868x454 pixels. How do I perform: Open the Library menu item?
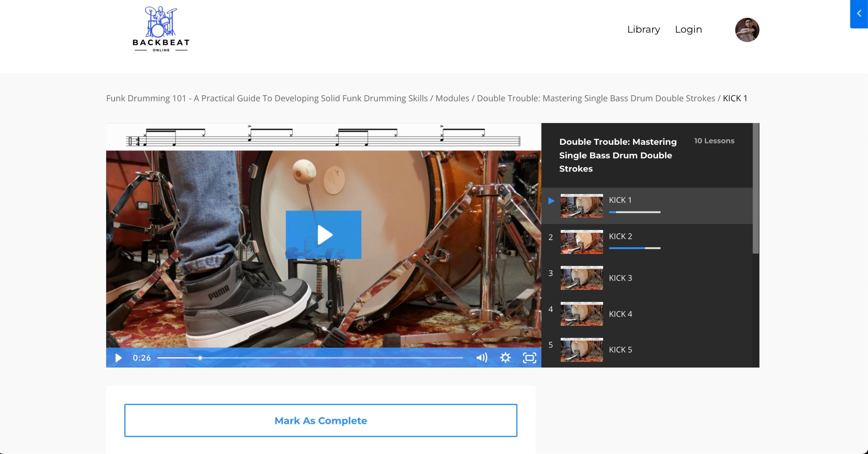tap(643, 29)
